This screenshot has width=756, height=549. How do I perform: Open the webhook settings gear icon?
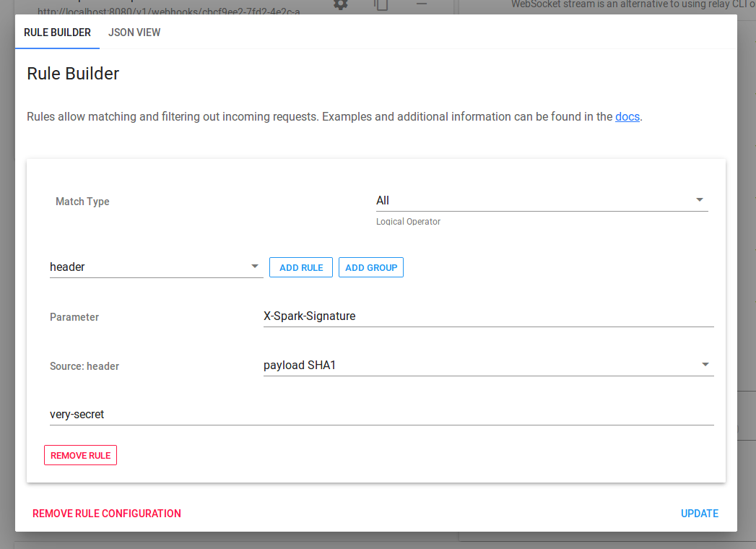click(339, 5)
